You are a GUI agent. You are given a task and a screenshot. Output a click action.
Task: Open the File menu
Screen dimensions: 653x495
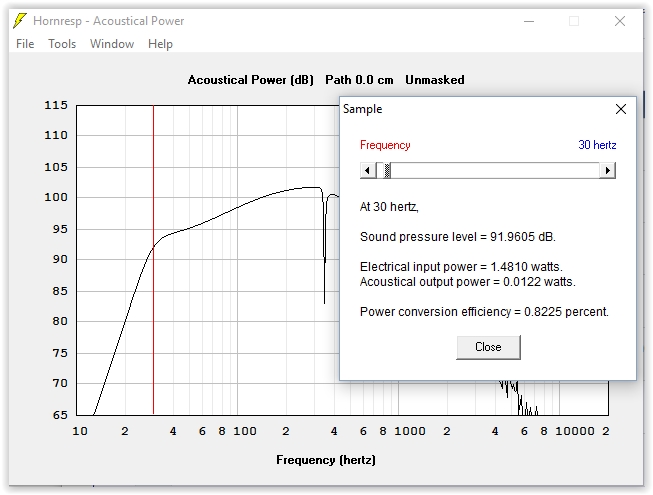coord(25,44)
